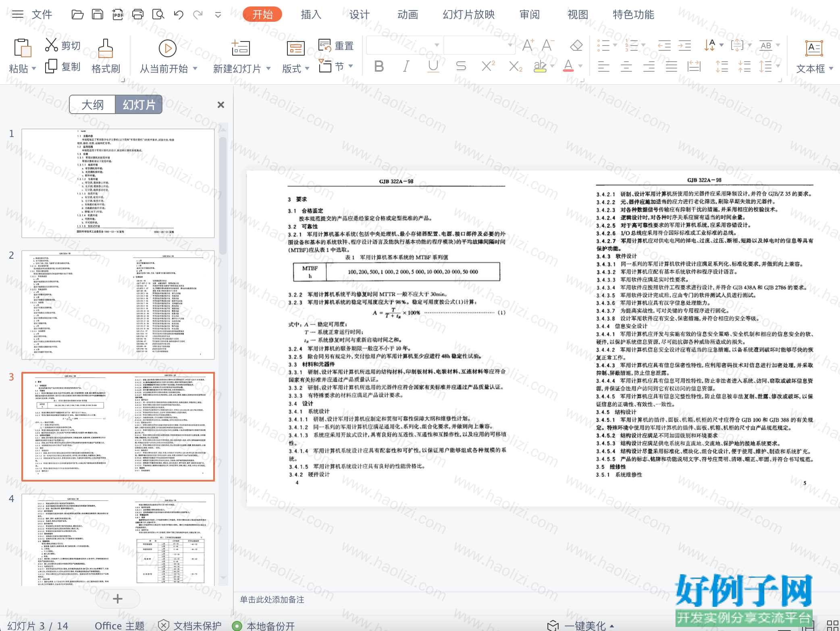This screenshot has height=631, width=840.
Task: Select slide 1 thumbnail
Action: click(x=118, y=183)
